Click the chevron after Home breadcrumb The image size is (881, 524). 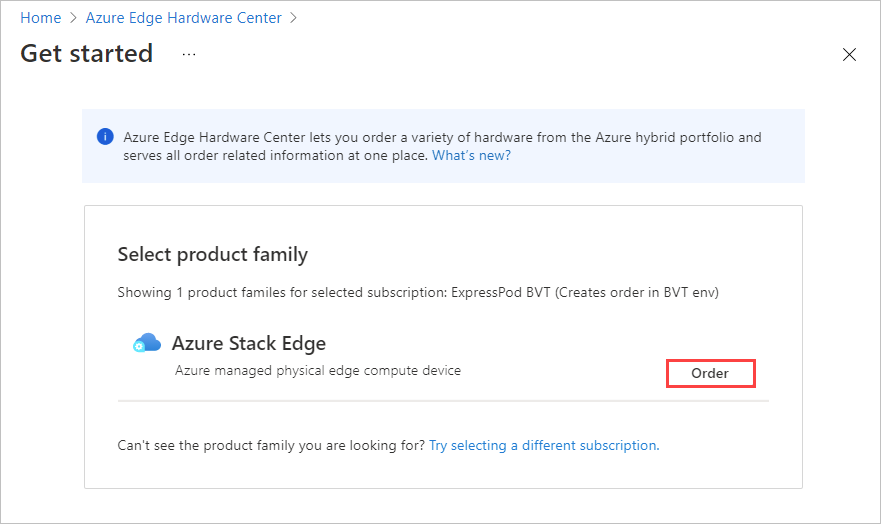pyautogui.click(x=73, y=18)
